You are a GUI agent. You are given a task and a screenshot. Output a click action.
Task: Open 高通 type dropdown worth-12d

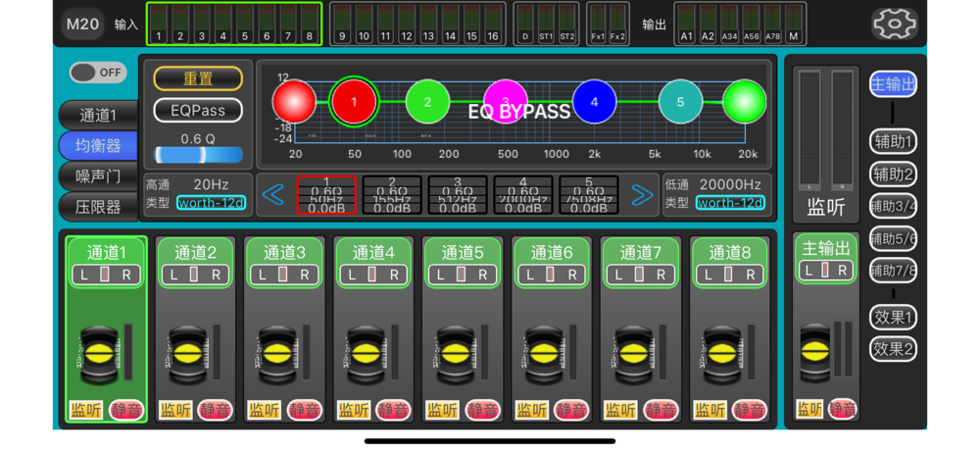click(x=212, y=203)
